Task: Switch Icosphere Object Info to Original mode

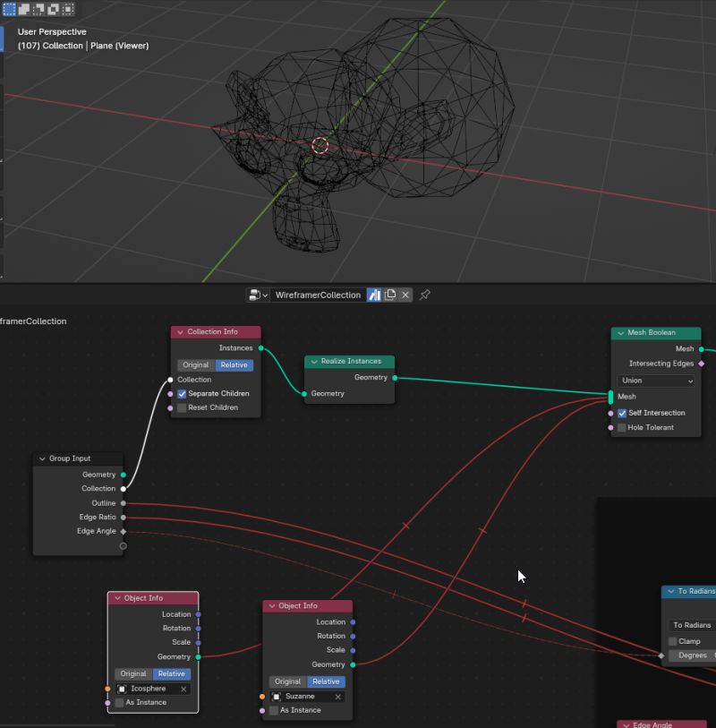Action: (132, 673)
